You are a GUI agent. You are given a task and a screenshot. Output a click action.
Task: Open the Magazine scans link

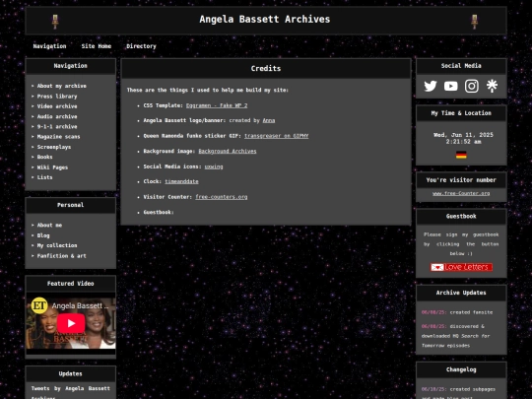(x=58, y=137)
